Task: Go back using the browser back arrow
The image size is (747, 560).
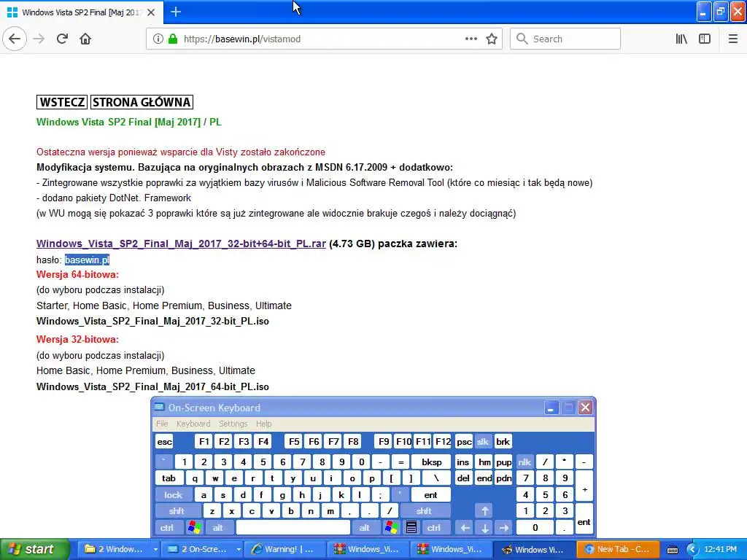Action: (x=15, y=39)
